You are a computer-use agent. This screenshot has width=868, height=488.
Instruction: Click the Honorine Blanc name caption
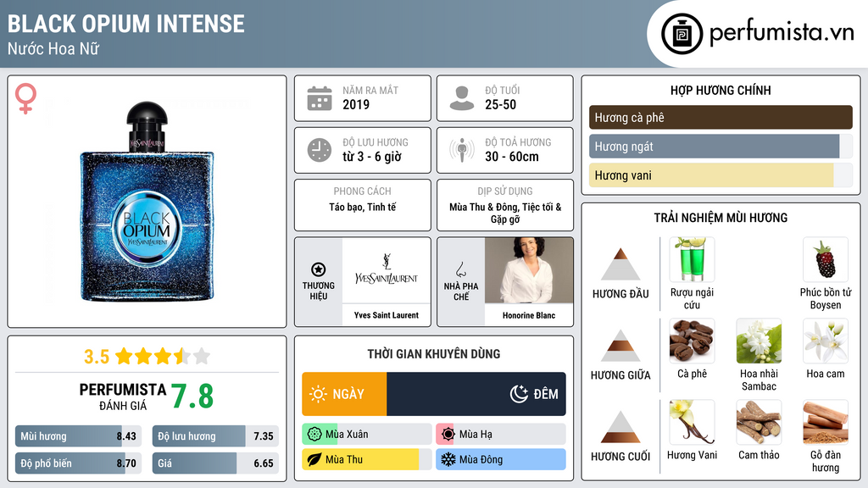[x=529, y=315]
